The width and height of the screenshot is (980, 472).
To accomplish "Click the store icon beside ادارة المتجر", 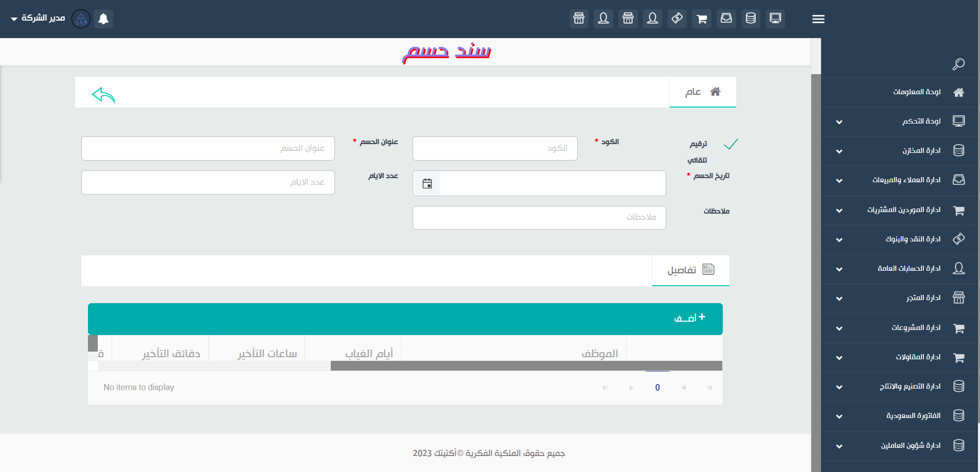I will point(958,298).
